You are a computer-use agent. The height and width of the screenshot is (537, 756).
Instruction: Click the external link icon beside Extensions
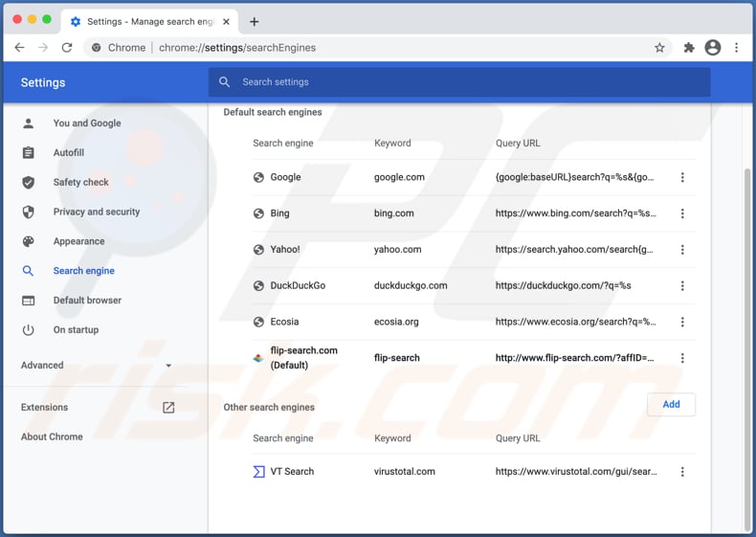[x=168, y=407]
